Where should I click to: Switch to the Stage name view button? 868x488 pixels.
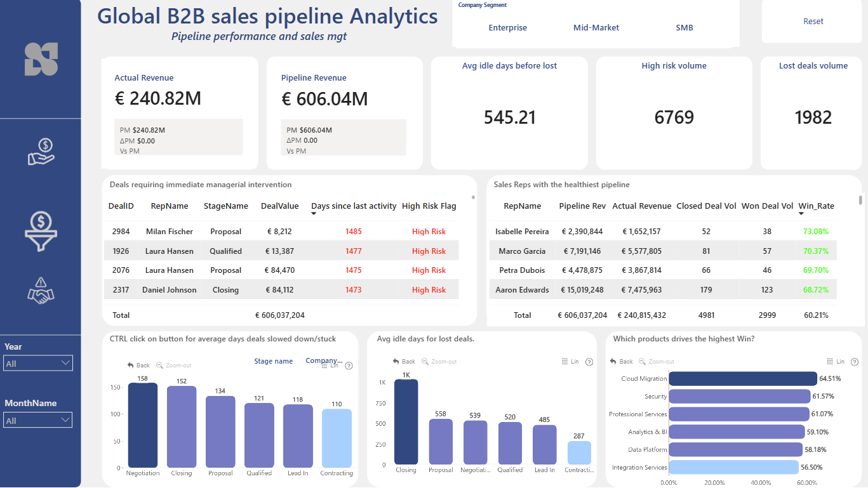[274, 361]
